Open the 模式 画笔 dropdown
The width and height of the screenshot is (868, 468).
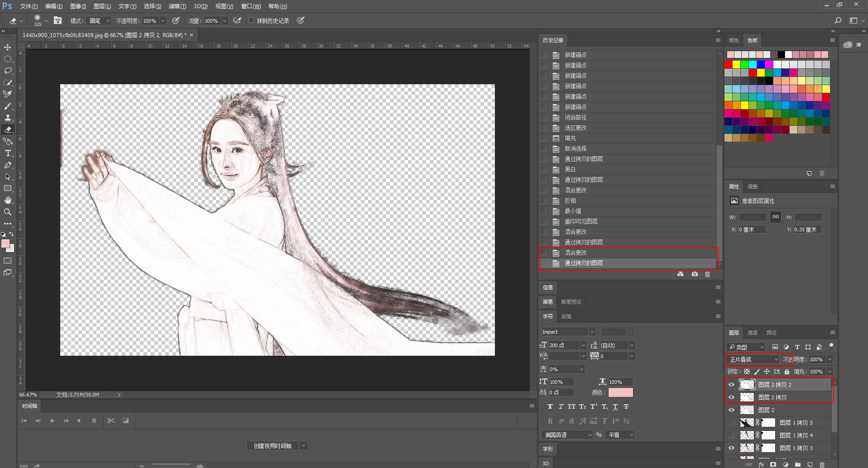[100, 21]
